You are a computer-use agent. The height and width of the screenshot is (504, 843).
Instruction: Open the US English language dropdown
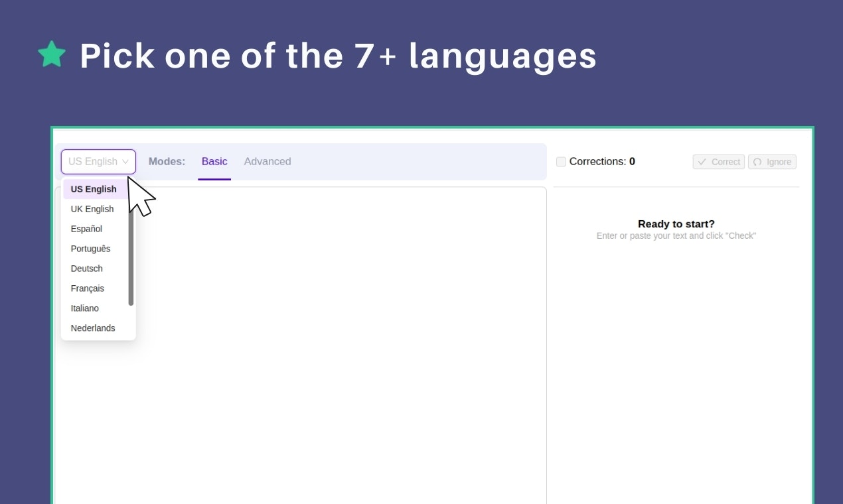point(98,162)
